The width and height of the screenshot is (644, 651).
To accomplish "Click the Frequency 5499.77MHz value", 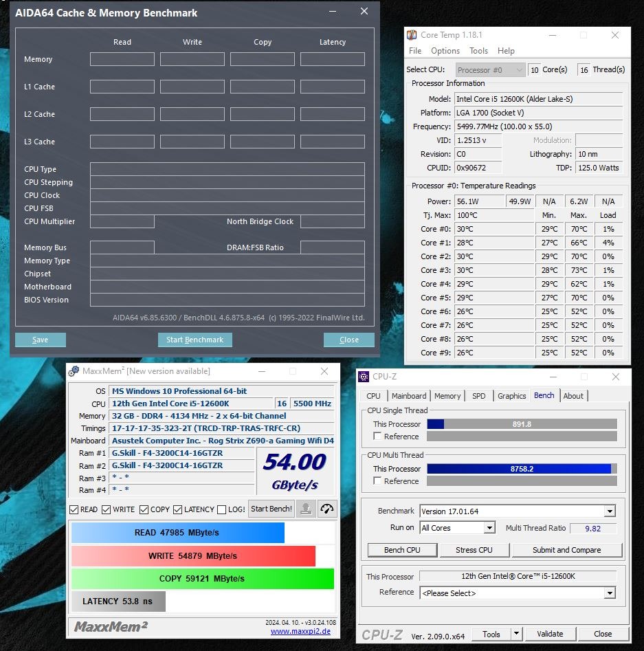I will 539,126.
